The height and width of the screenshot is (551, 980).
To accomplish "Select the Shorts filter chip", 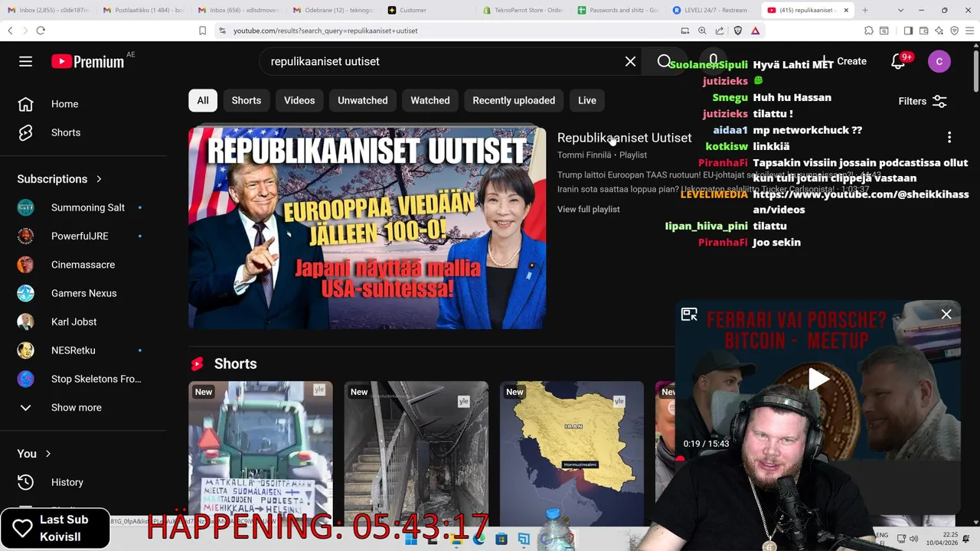I will 247,100.
